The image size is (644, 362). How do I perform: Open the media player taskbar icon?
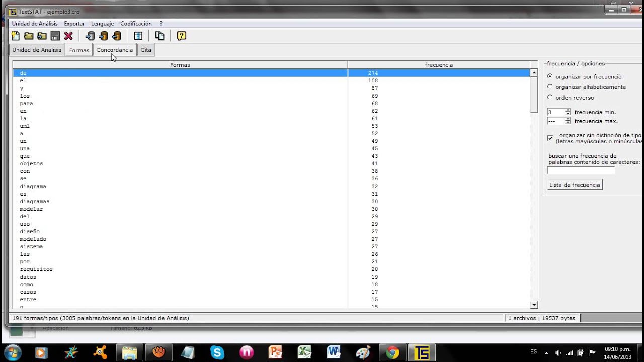click(x=41, y=353)
